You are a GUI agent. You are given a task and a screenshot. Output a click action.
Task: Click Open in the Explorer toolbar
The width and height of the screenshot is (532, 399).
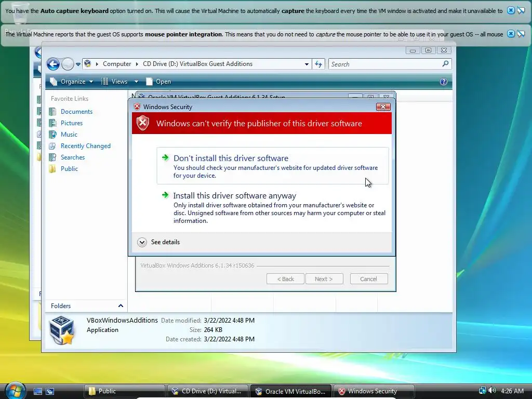tap(158, 82)
